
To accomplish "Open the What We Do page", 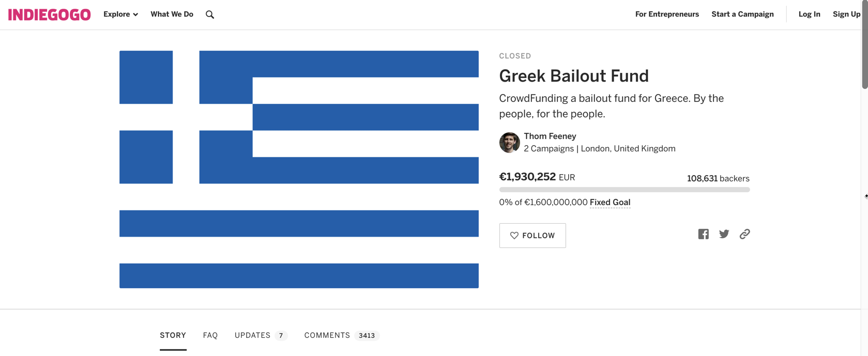I will (x=172, y=14).
